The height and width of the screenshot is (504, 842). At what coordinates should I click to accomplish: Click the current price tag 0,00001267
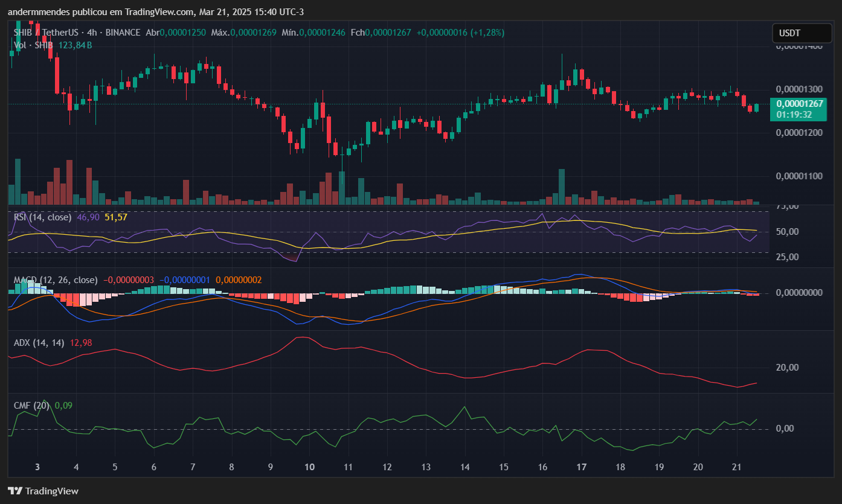coord(800,103)
